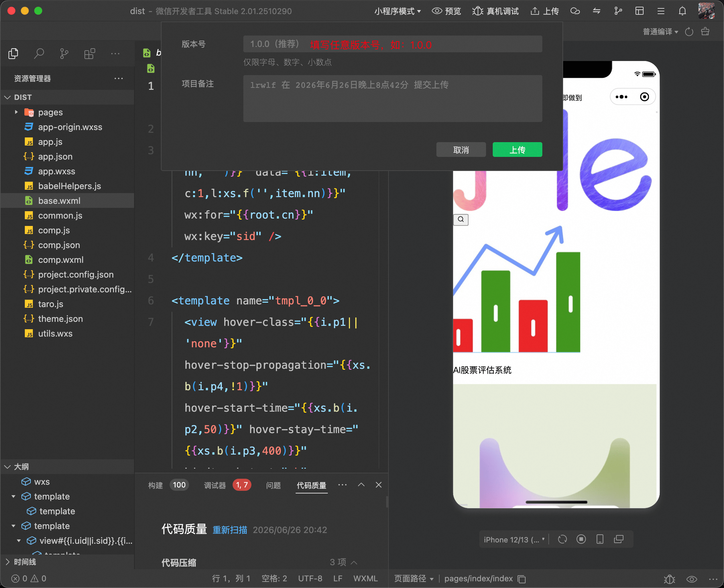Stop the simulator with stop icon

[581, 539]
